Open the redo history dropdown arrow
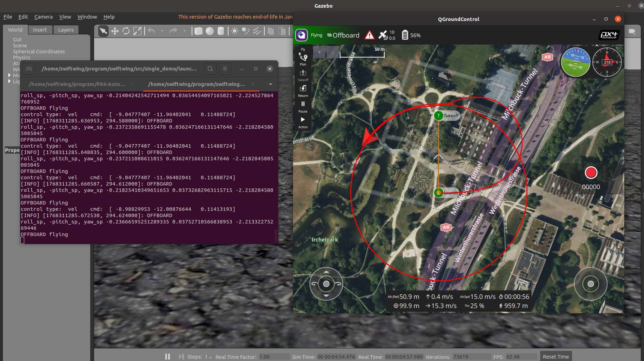644x361 pixels. coord(185,31)
